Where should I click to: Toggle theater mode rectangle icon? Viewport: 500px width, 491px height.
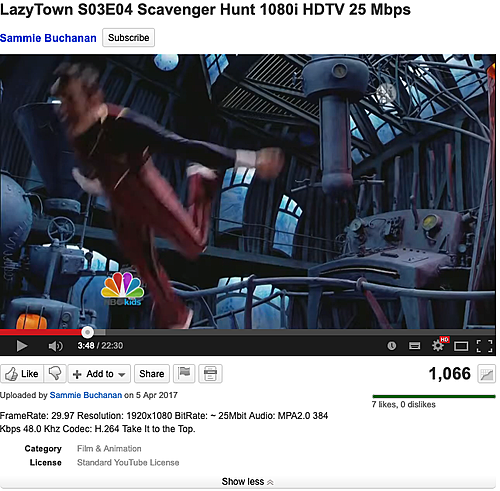tap(461, 346)
